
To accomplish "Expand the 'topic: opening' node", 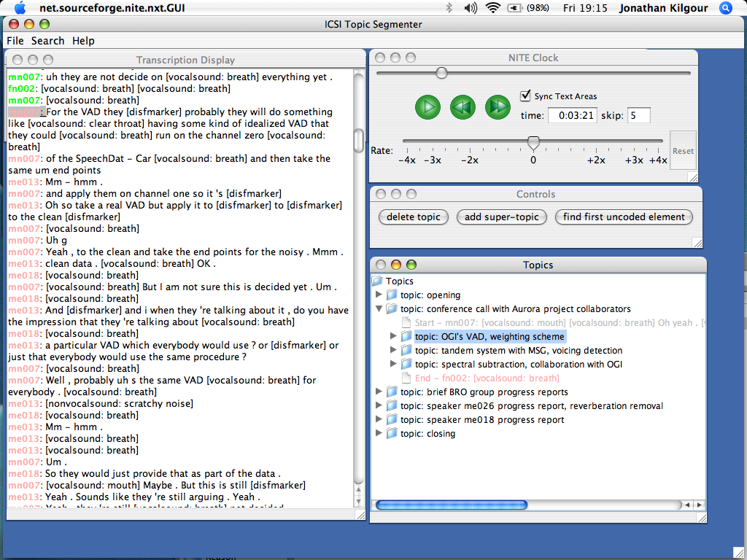I will click(379, 295).
